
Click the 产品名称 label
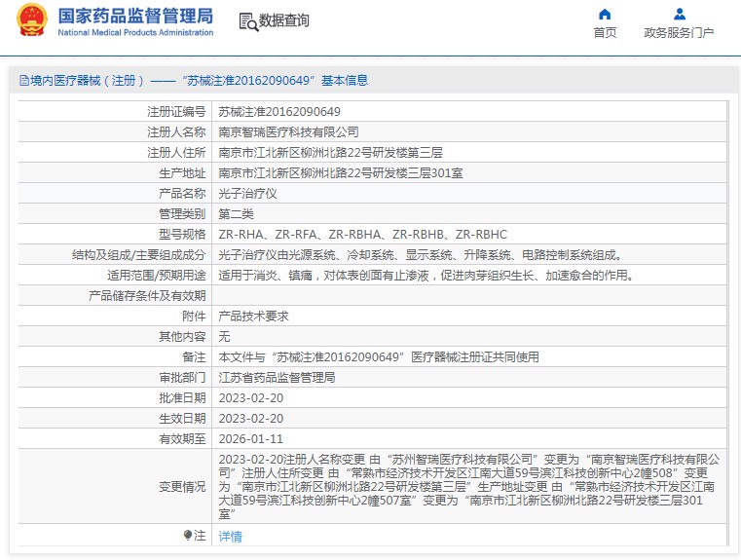[x=182, y=193]
